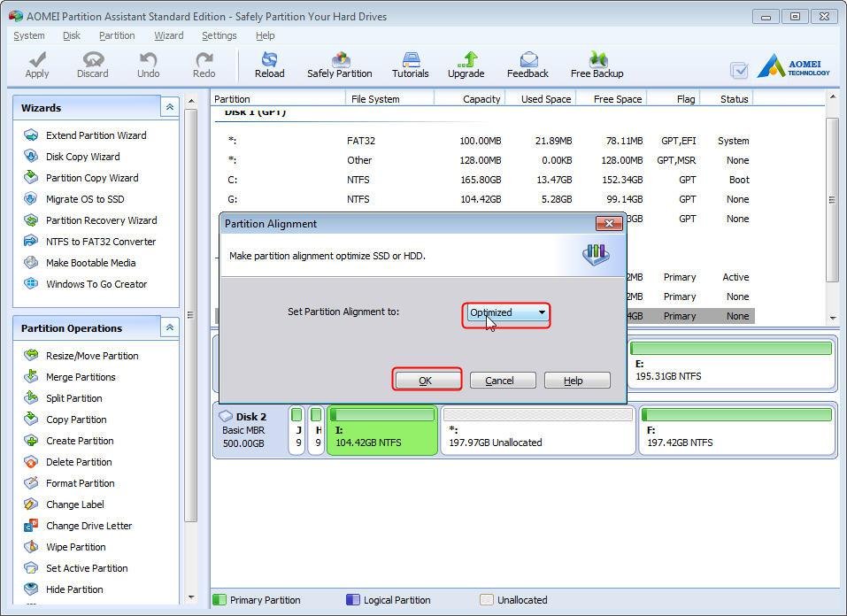Open the Wizard menu
This screenshot has height=616, width=847.
click(x=170, y=35)
